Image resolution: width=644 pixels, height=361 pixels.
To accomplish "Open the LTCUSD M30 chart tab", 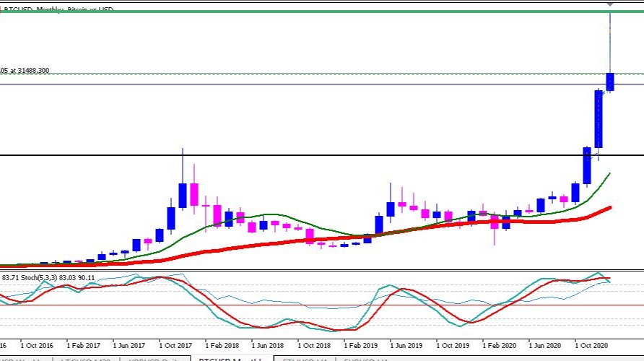I will [86, 359].
